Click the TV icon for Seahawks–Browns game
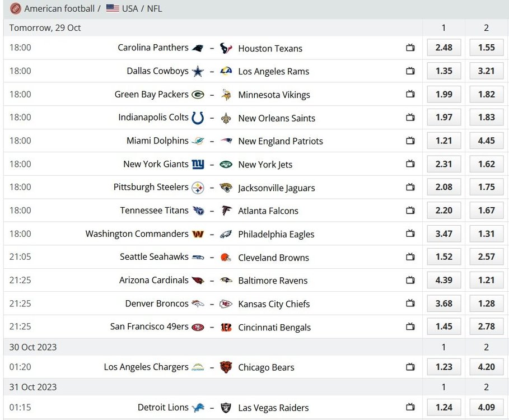The height and width of the screenshot is (420, 509). [410, 258]
